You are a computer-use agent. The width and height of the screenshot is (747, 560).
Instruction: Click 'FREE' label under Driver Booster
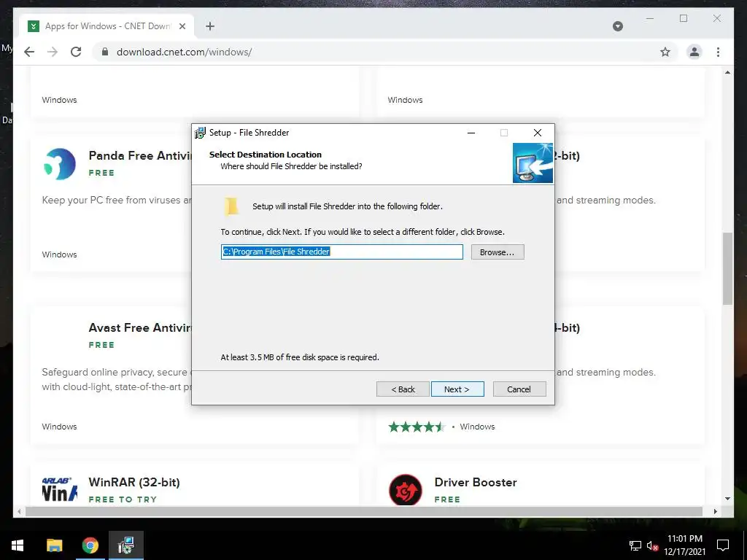click(x=447, y=499)
